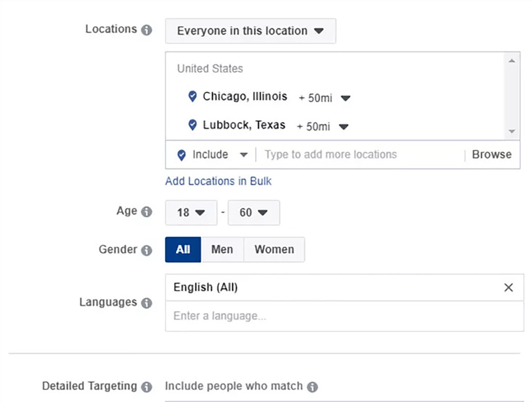Click the location pin beside Lubbock, Texas
The image size is (532, 402).
tap(192, 125)
